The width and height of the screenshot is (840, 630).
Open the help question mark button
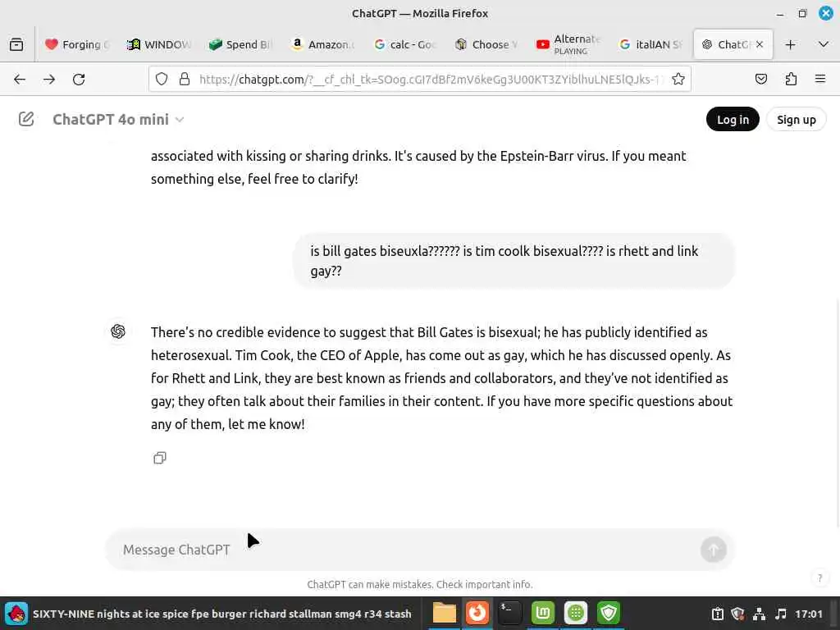[x=819, y=578]
